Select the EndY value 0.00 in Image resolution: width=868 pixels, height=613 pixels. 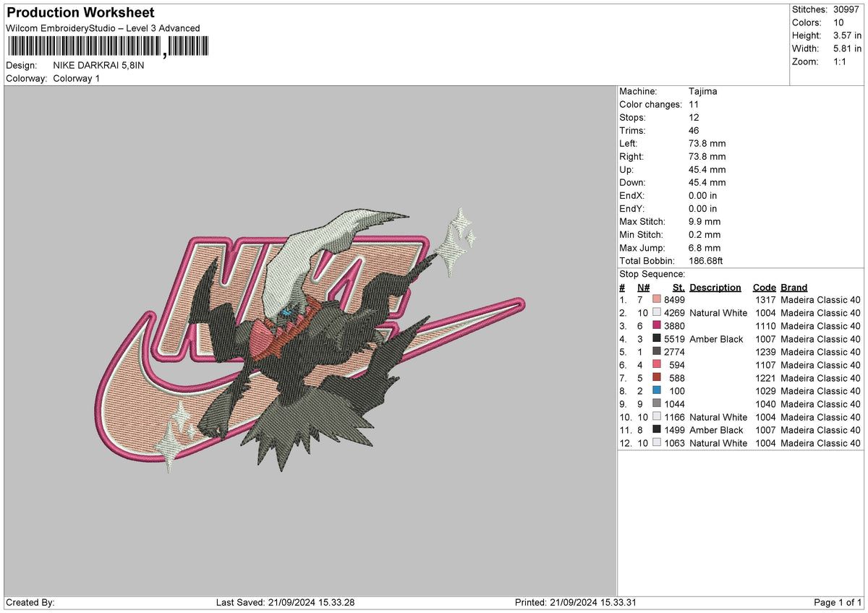703,209
